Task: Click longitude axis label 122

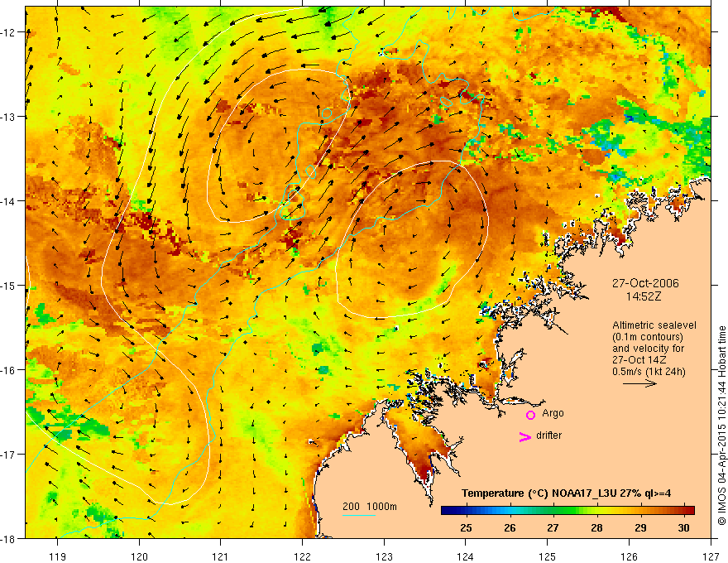Action: 302,556
